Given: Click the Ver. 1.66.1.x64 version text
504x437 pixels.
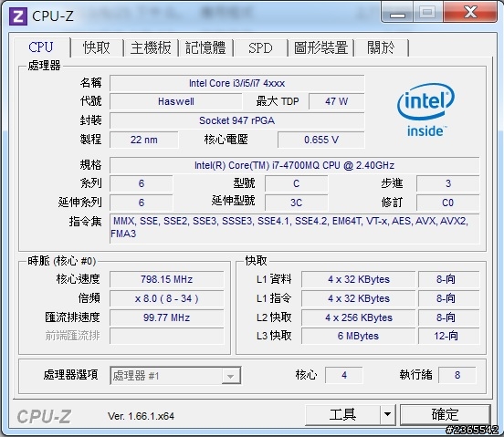Looking at the screenshot, I should point(141,416).
